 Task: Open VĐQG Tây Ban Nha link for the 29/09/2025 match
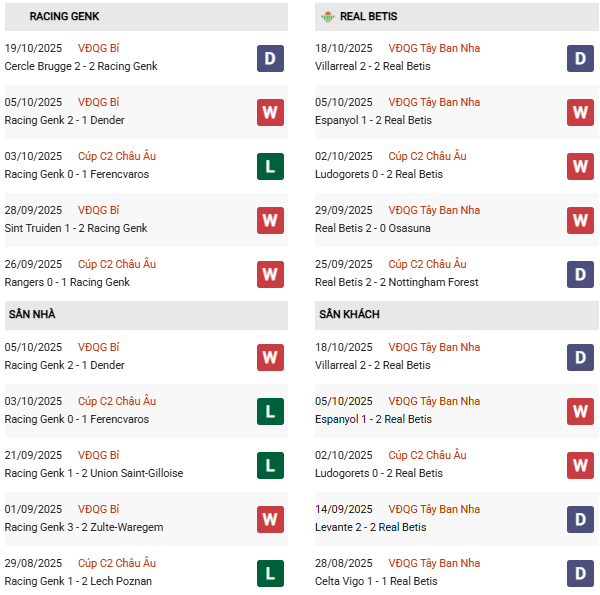click(x=434, y=210)
